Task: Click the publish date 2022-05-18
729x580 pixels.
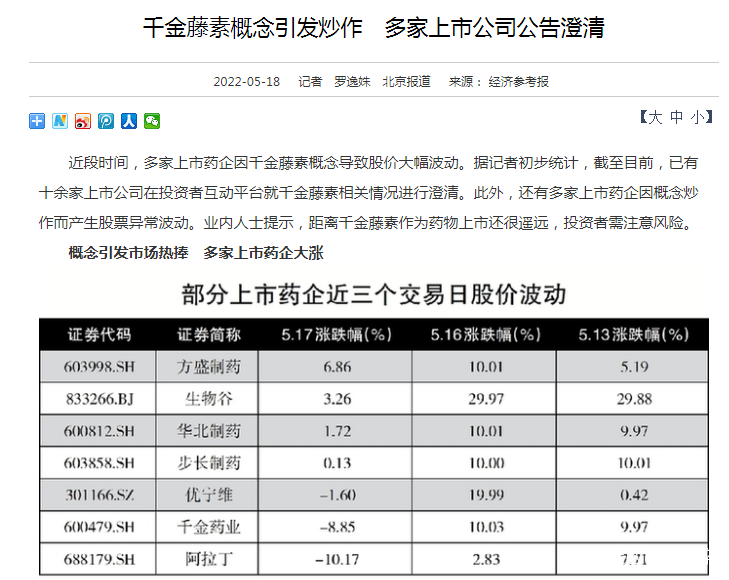Action: tap(246, 82)
